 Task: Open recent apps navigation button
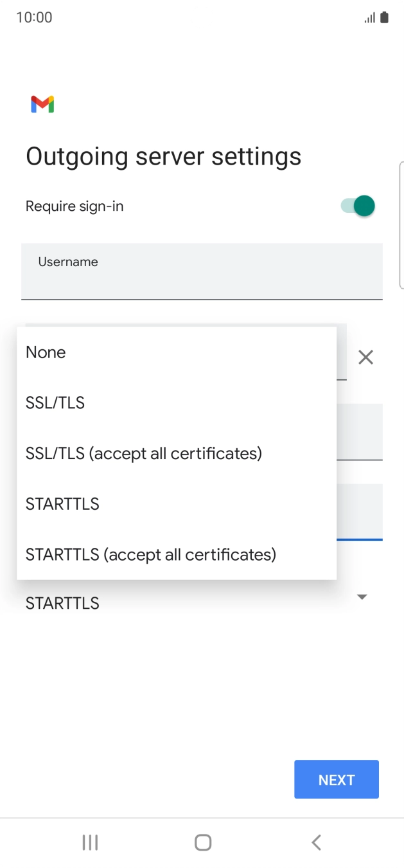(x=90, y=842)
